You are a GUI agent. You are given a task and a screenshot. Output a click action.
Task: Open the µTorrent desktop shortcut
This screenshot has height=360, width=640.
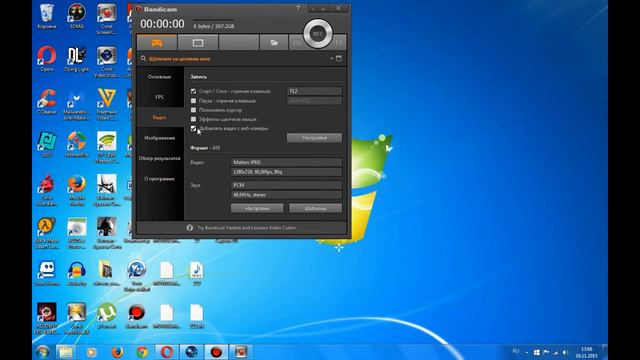107,316
